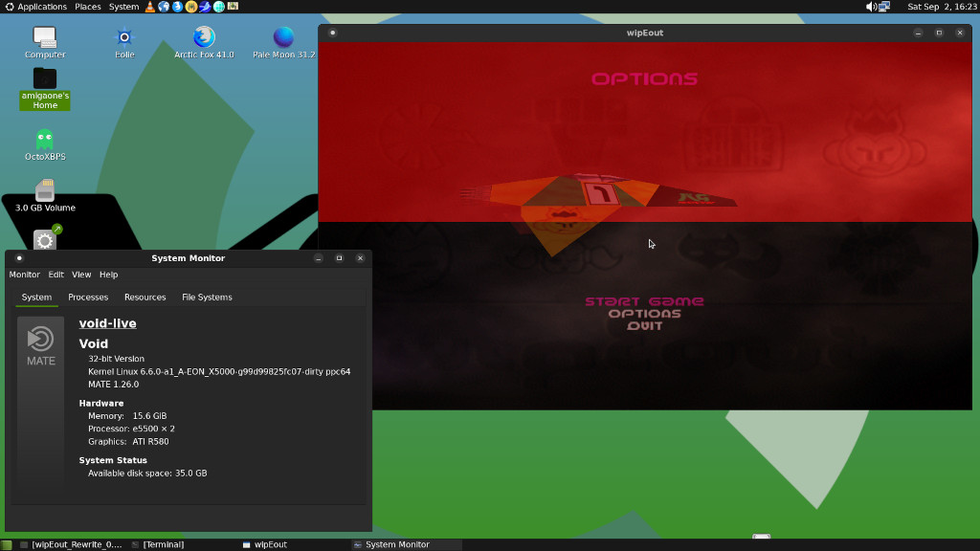Viewport: 980px width, 551px height.
Task: Launch Pale Moon 31.2 desktop icon
Action: [283, 42]
